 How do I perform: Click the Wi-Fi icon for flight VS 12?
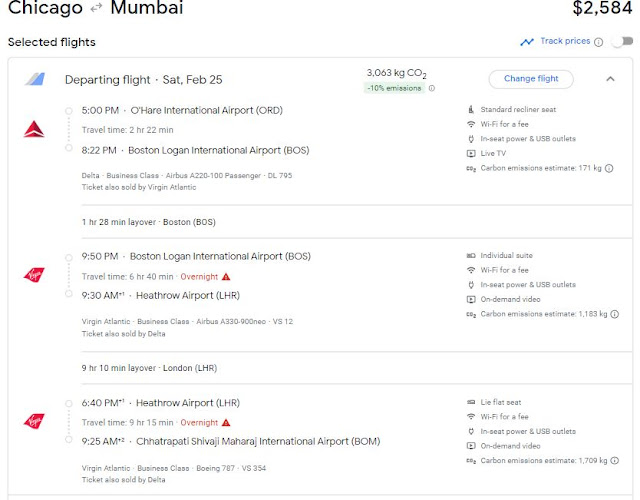[x=471, y=270]
